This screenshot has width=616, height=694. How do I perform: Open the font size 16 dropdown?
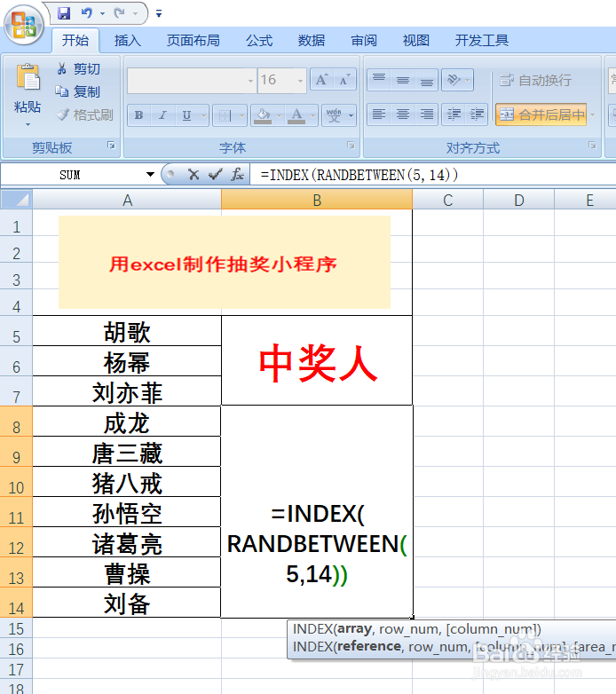click(301, 81)
